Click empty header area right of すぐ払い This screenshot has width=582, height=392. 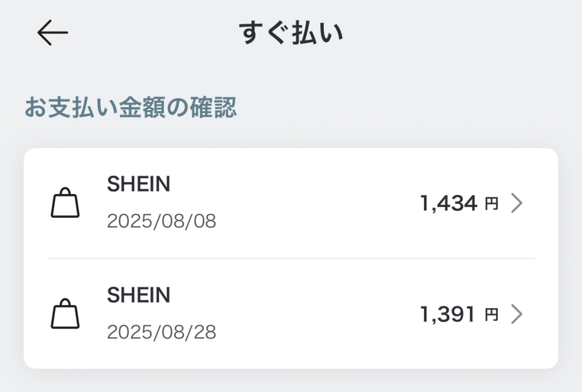(x=466, y=33)
